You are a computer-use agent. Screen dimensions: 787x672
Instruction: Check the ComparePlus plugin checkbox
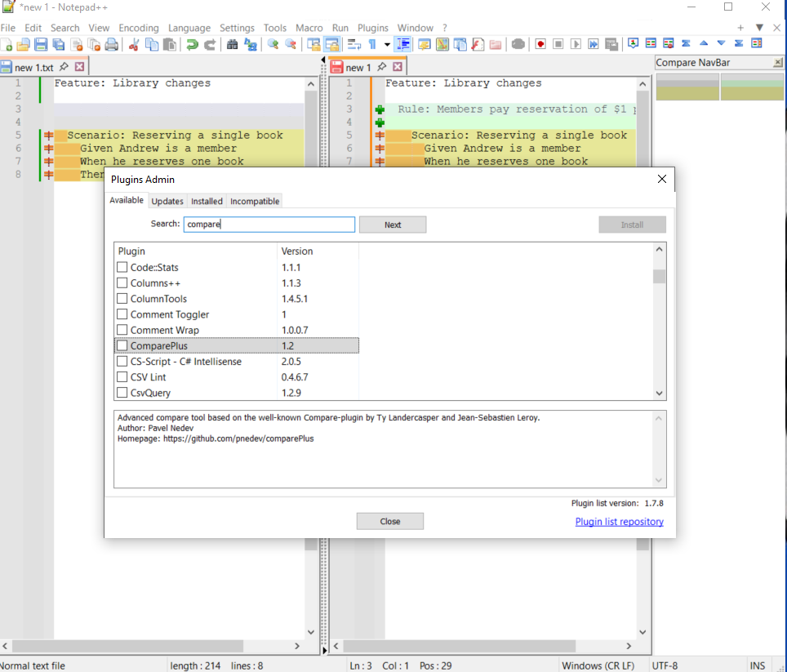pos(122,345)
